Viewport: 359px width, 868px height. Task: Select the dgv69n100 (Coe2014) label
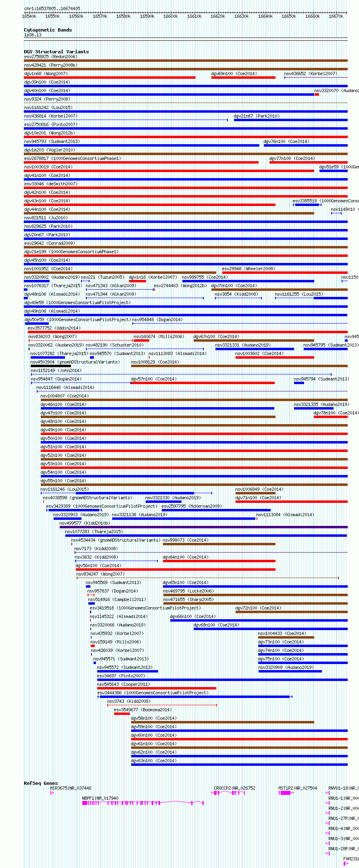(234, 74)
